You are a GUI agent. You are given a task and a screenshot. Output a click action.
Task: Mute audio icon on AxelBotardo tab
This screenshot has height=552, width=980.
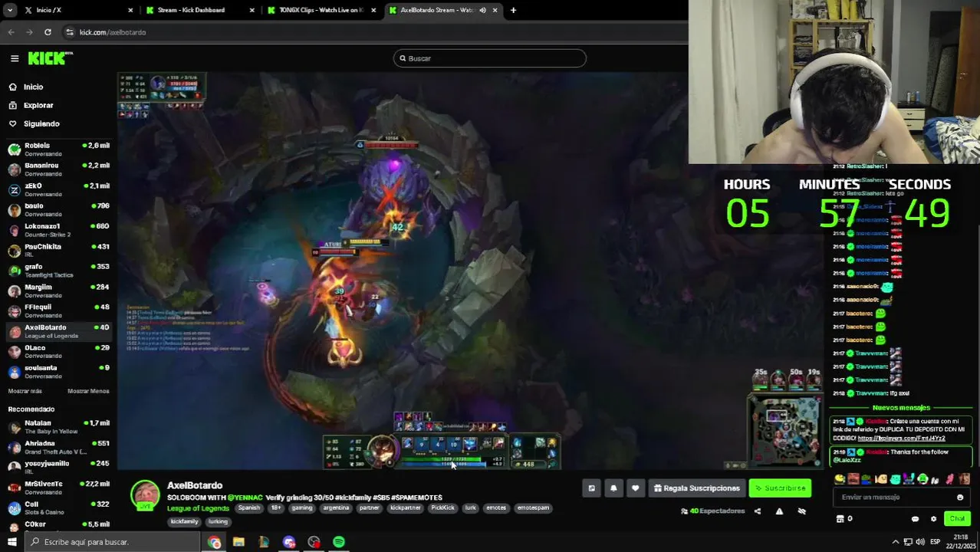point(482,10)
